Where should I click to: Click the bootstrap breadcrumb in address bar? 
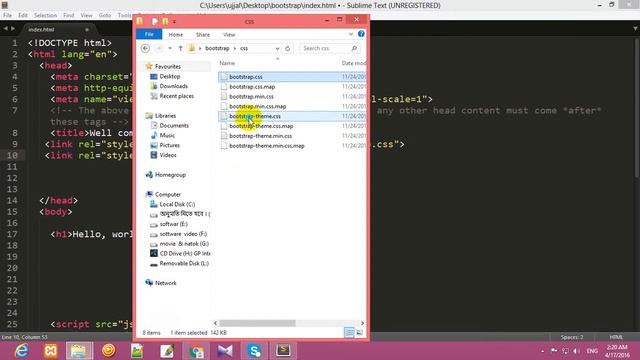[x=217, y=48]
